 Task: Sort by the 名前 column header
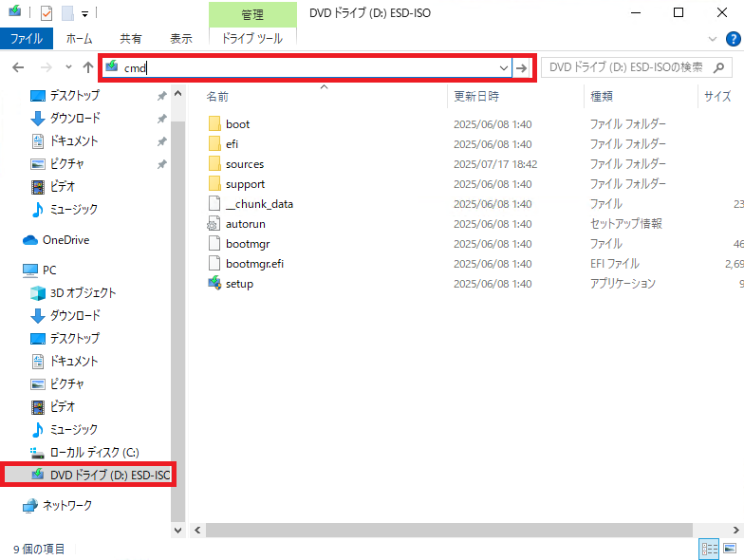click(217, 97)
